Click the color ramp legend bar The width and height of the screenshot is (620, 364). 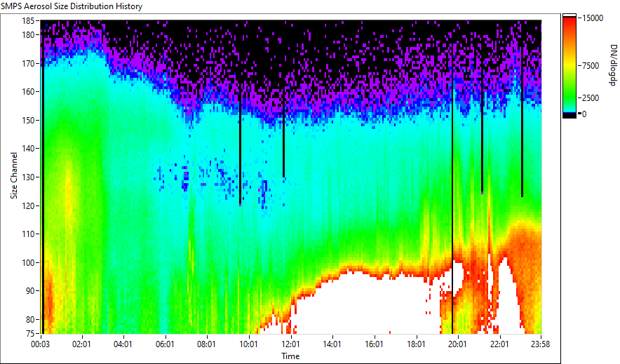pyautogui.click(x=570, y=66)
